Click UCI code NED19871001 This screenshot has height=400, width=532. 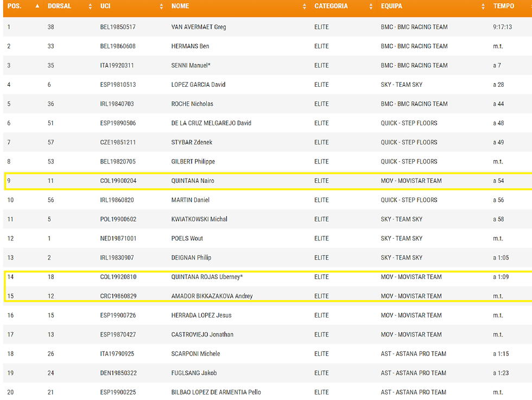tap(118, 238)
